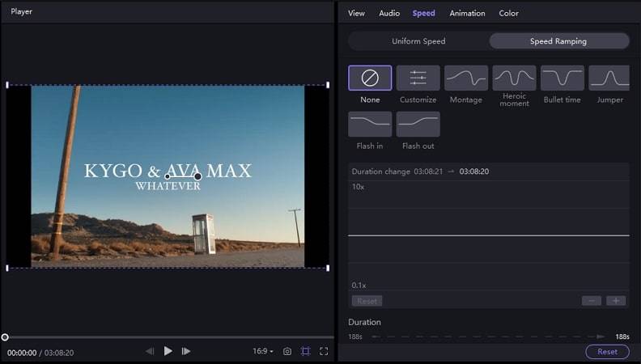The width and height of the screenshot is (641, 364).
Task: Select the None speed ramping preset
Action: [370, 78]
